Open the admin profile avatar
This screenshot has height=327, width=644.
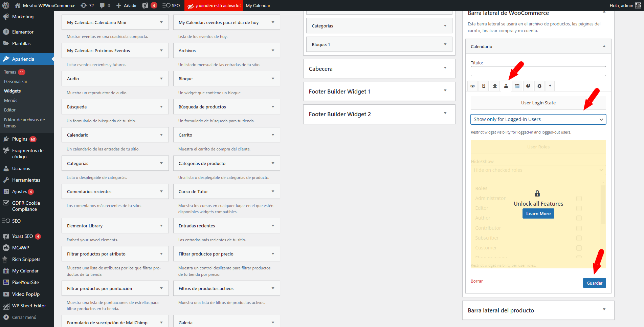pyautogui.click(x=638, y=5)
